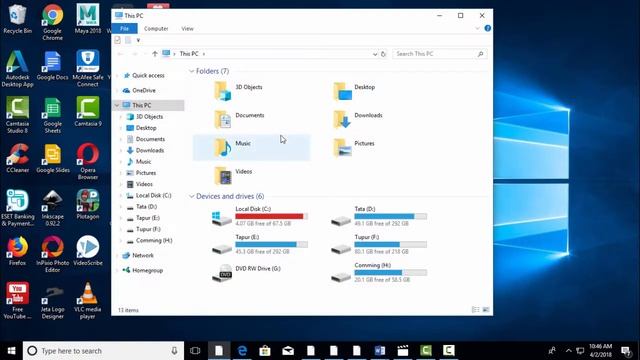Click '4.07 GB free of 67.5 GB' text
The width and height of the screenshot is (640, 360).
coord(263,224)
